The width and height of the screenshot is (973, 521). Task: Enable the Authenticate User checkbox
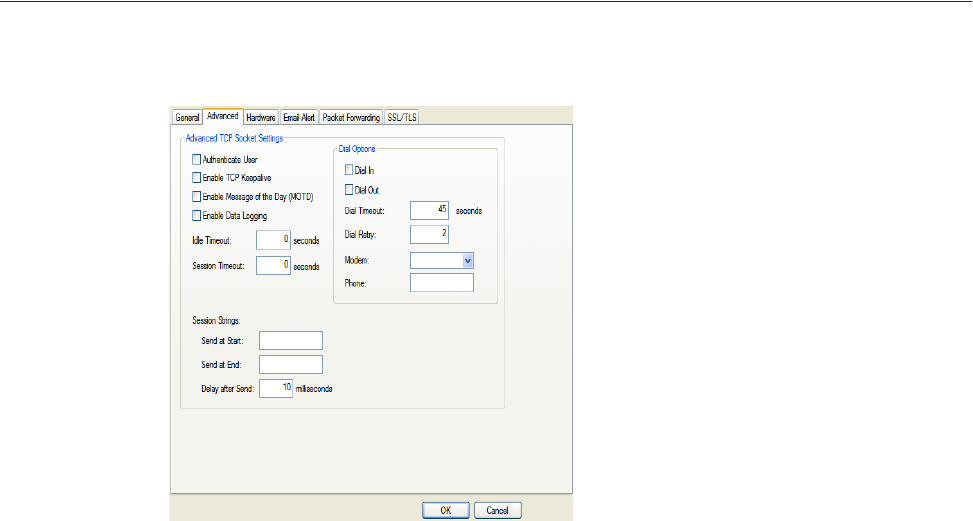(196, 159)
